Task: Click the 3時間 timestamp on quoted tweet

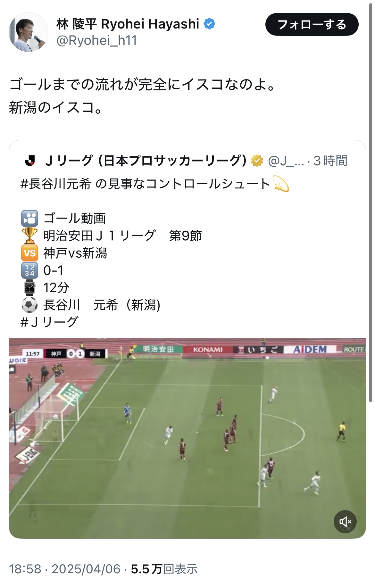Action: [x=330, y=161]
